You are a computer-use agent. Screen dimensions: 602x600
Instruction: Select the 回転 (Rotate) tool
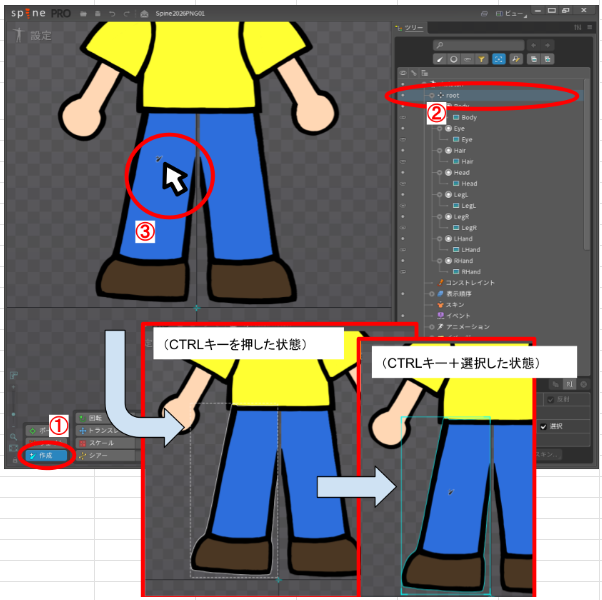[x=99, y=418]
